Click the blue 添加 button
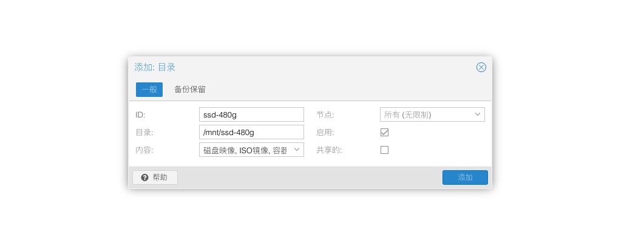Image resolution: width=644 pixels, height=232 pixels. click(465, 177)
